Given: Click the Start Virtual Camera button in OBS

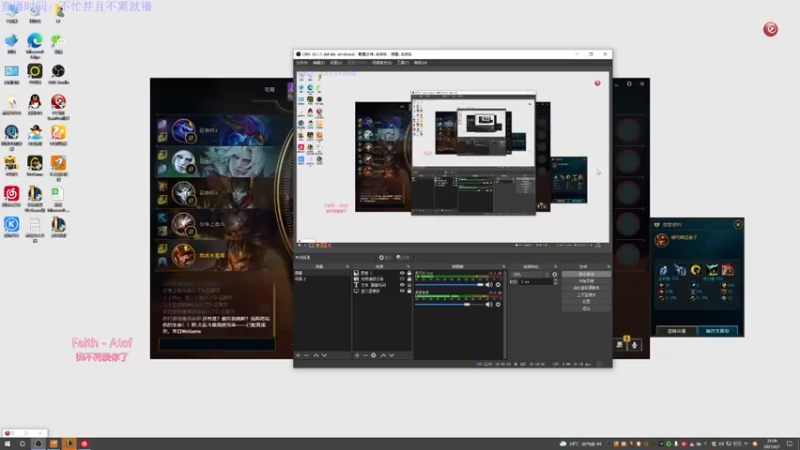Looking at the screenshot, I should 586,288.
